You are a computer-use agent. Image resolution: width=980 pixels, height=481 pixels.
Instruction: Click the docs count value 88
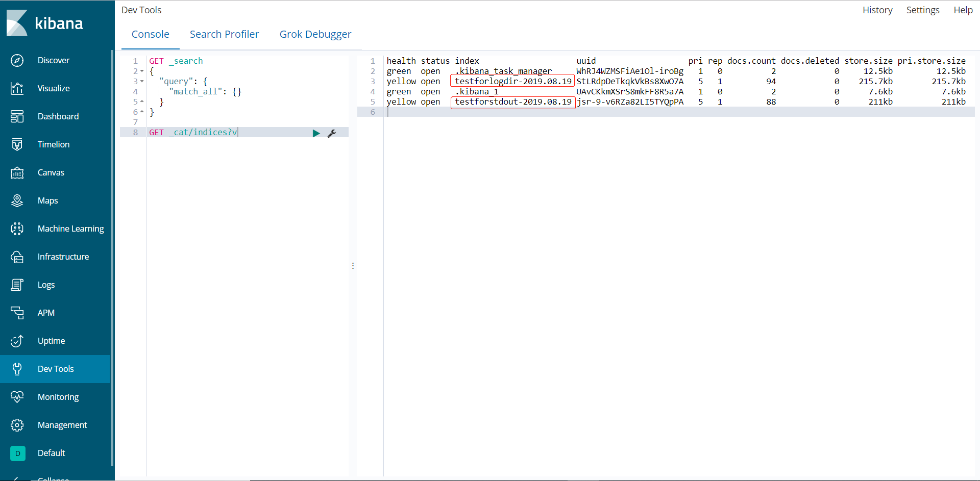[771, 102]
